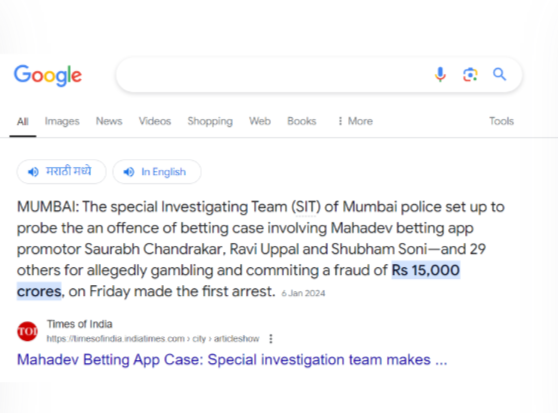The image size is (558, 413).
Task: Click speaker icon in In English button
Action: [129, 172]
